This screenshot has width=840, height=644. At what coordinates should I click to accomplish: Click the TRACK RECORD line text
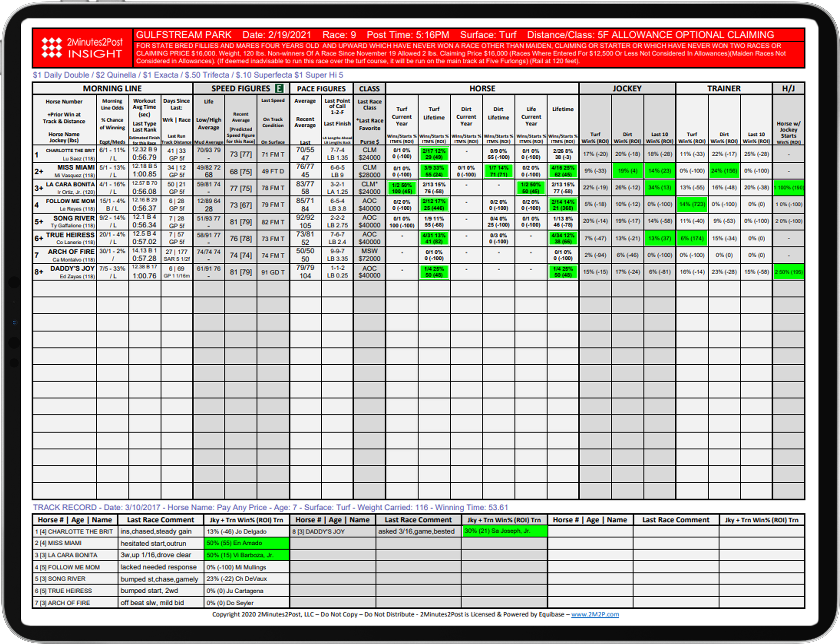point(270,508)
